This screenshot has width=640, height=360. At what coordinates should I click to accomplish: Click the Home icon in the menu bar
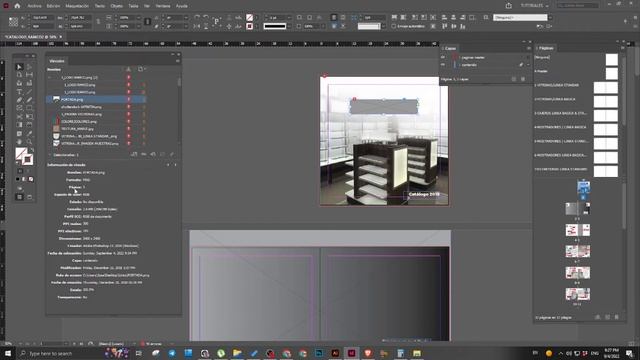coord(17,6)
